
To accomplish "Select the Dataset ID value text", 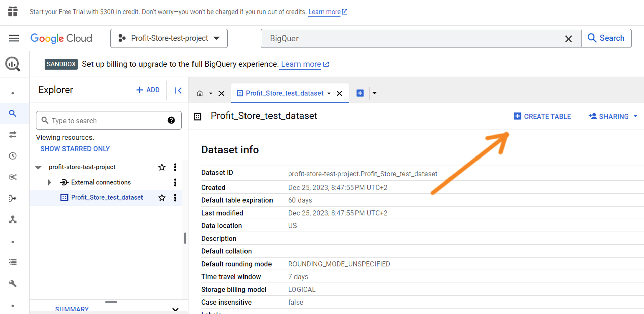I will [x=363, y=174].
